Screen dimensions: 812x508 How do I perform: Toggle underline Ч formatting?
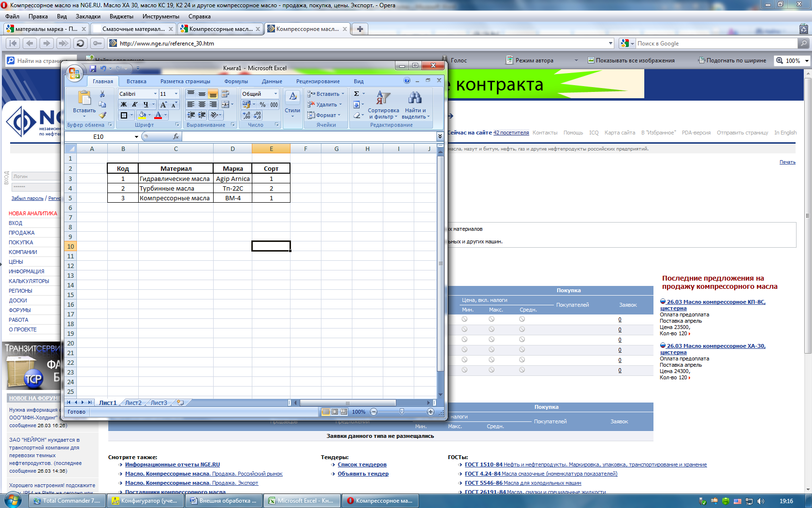(x=145, y=105)
